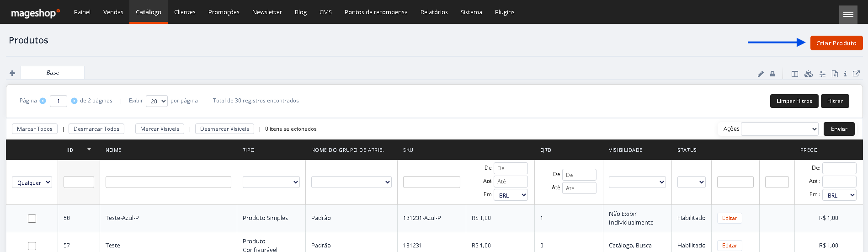Screen dimensions: 868x252
Task: Open the hamburger menu in top bar
Action: pos(848,14)
